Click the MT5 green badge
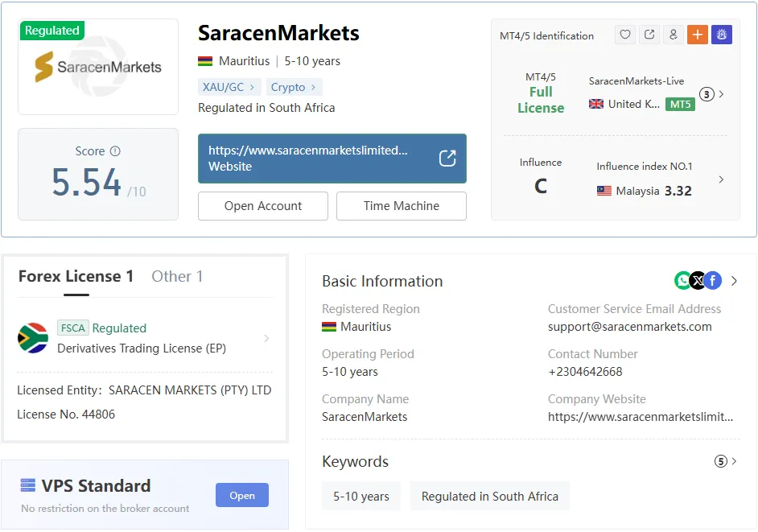The image size is (758, 532). coord(680,104)
